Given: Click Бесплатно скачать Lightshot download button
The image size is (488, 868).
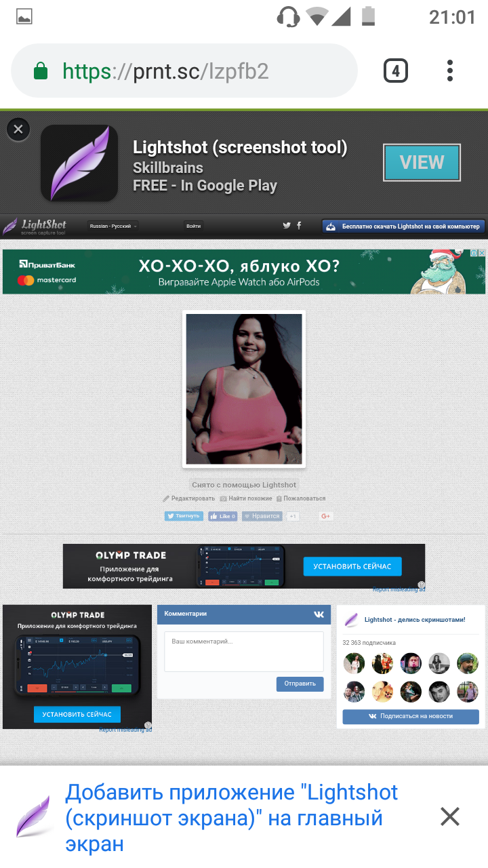Looking at the screenshot, I should coord(403,226).
